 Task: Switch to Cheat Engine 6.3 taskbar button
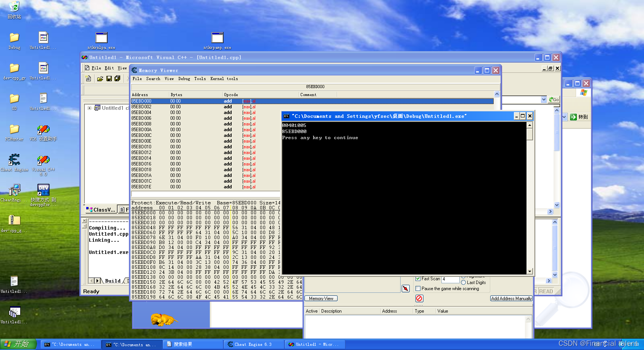(x=254, y=344)
